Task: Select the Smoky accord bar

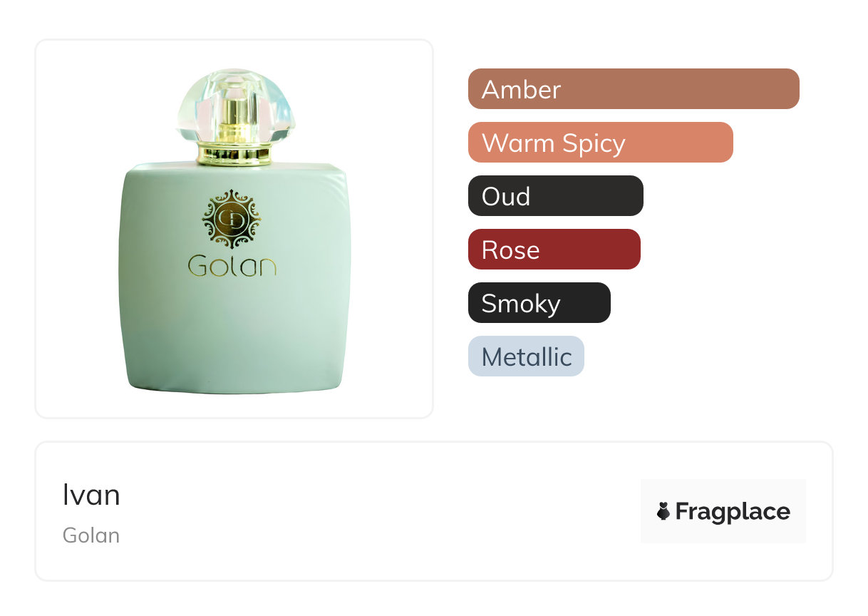Action: coord(539,303)
